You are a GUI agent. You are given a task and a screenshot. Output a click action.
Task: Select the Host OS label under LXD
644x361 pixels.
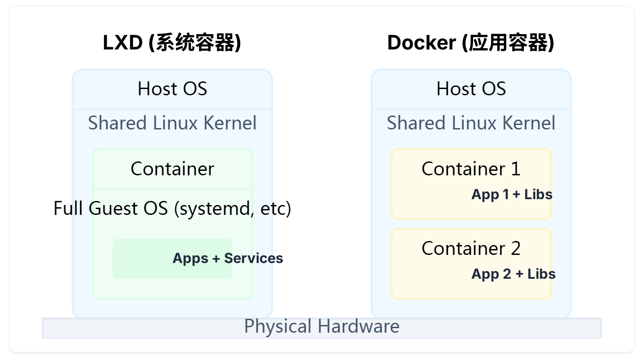pyautogui.click(x=172, y=89)
